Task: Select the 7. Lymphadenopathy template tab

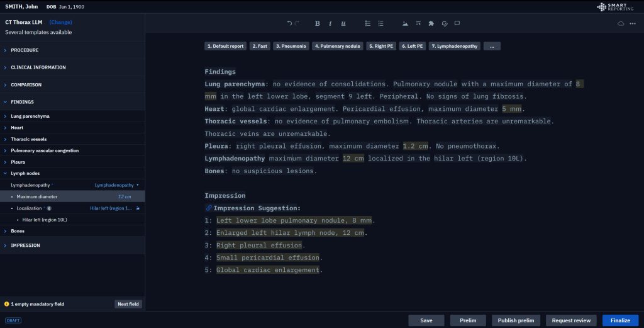Action: point(455,46)
